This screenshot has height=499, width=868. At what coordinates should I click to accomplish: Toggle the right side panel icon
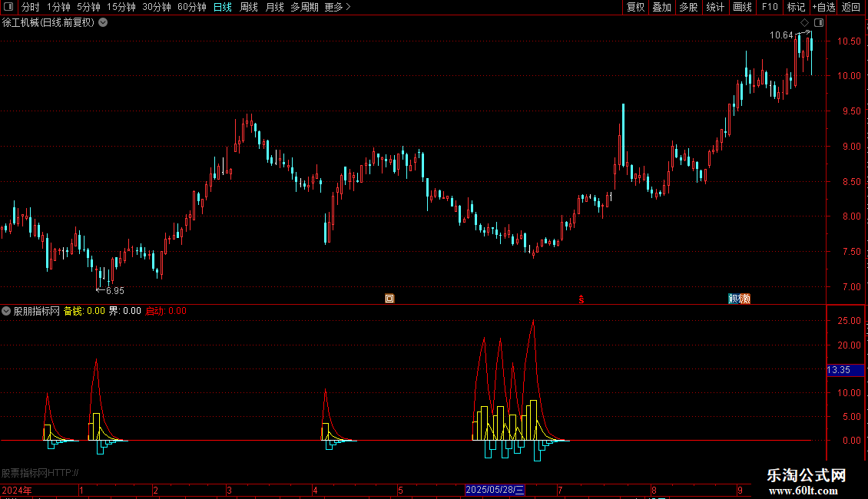[819, 23]
